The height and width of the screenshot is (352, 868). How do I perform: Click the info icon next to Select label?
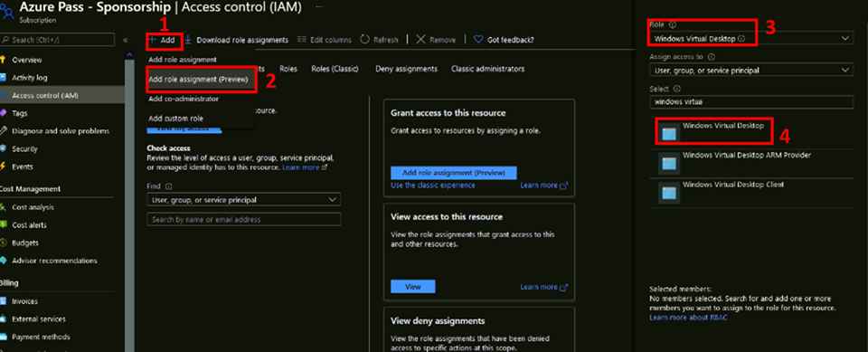coord(677,89)
